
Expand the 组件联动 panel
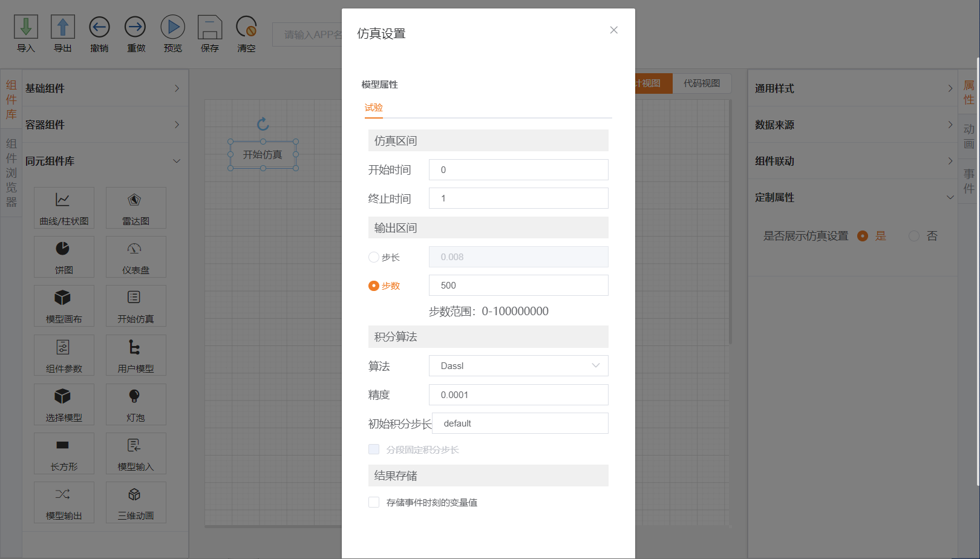[x=853, y=161]
